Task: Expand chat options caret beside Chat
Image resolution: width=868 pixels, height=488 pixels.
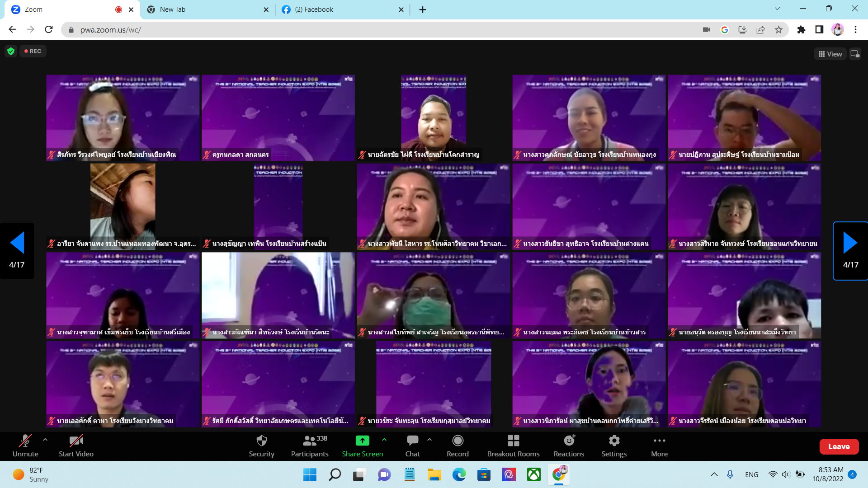Action: [429, 439]
